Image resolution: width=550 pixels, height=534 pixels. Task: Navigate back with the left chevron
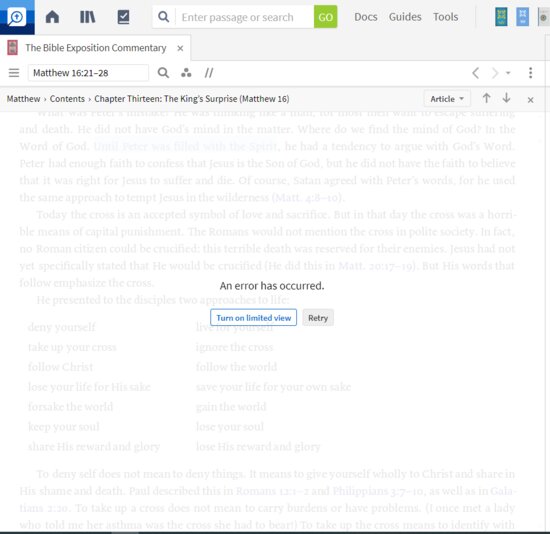(476, 73)
